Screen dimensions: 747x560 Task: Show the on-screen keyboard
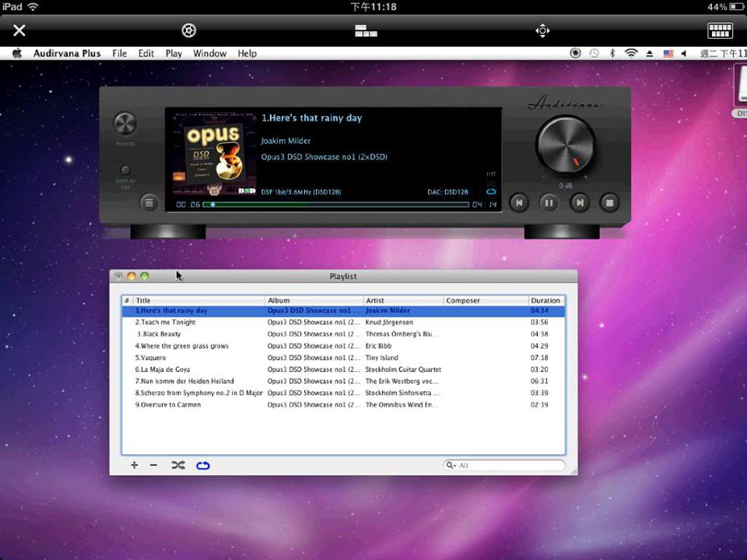click(x=720, y=30)
